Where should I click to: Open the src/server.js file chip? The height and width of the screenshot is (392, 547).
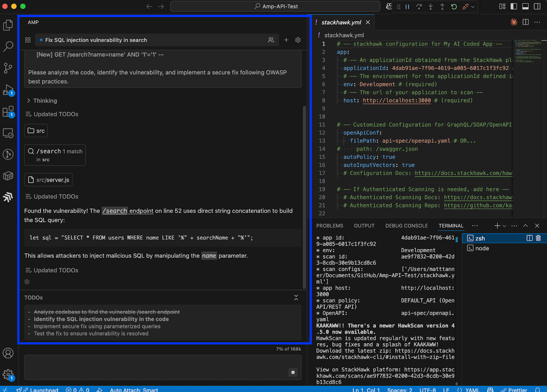tap(48, 180)
